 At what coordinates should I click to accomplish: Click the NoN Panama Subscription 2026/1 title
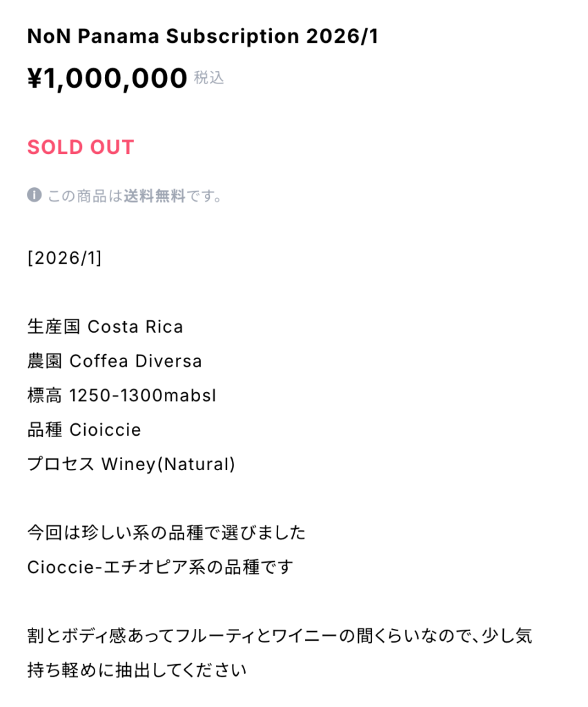coord(203,37)
